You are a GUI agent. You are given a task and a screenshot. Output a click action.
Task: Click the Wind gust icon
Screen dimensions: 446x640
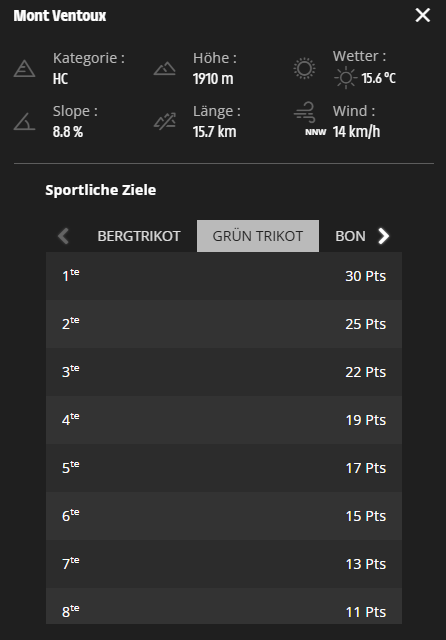pos(304,112)
